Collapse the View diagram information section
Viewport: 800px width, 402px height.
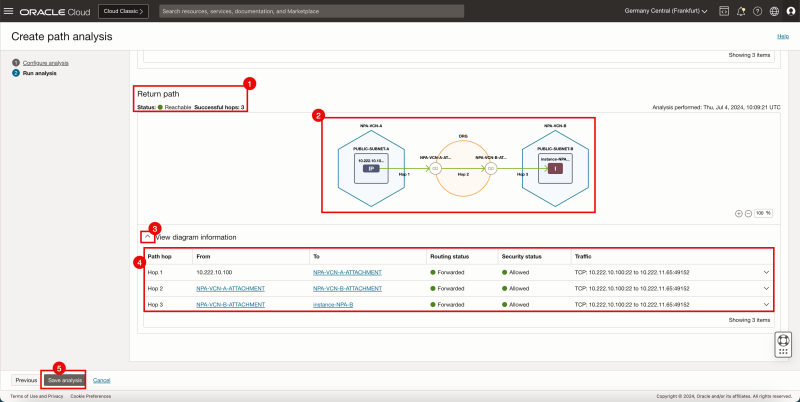point(147,237)
